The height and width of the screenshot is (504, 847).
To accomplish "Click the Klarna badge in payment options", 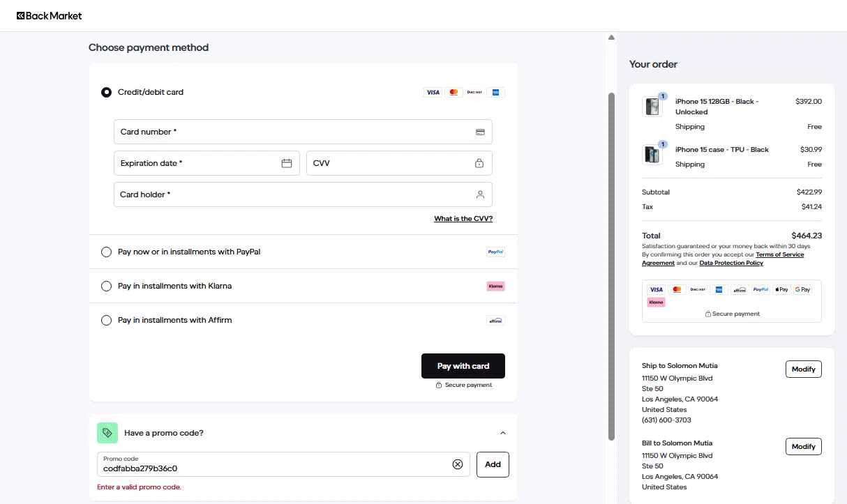I will point(495,286).
